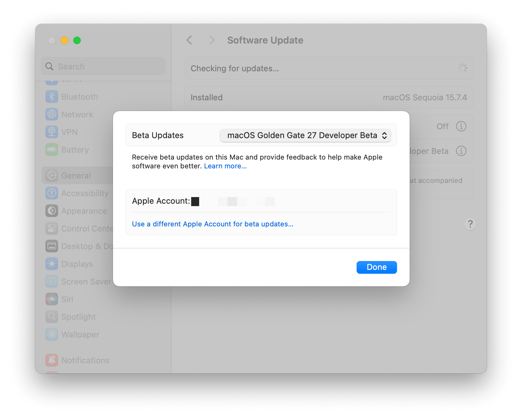
Task: Click the Done button
Action: point(377,267)
